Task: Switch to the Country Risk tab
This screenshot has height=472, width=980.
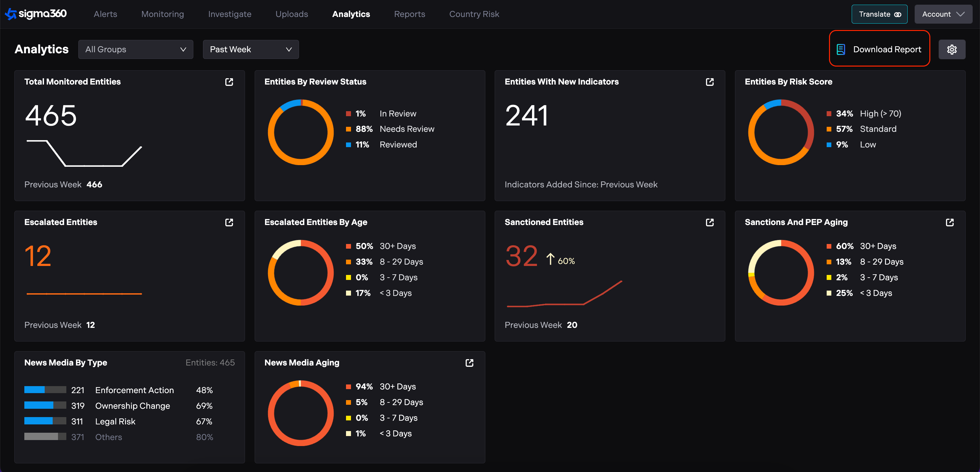Action: pos(474,14)
